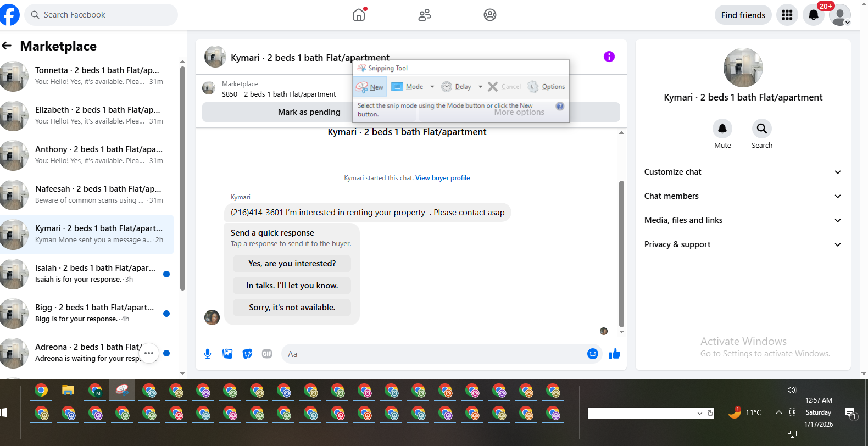
Task: Open more options on Adreona chat row
Action: [149, 353]
